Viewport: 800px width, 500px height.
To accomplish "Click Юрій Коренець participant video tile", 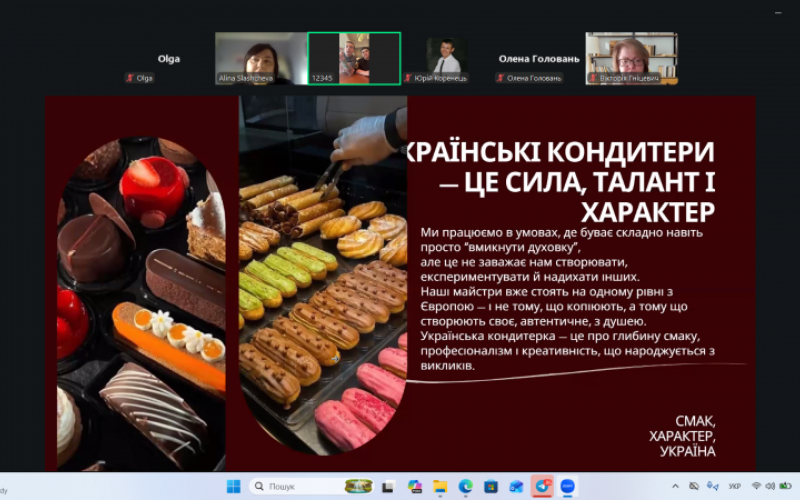I will [x=446, y=58].
